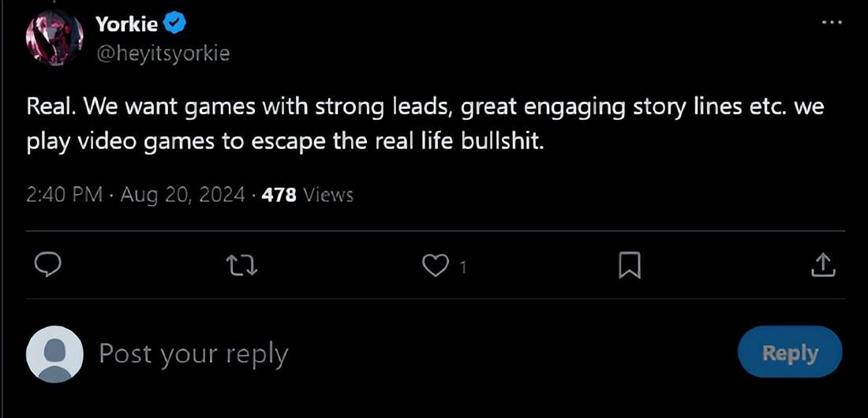
Task: Click the tweet line starting "Real. We want games"
Action: (x=425, y=106)
